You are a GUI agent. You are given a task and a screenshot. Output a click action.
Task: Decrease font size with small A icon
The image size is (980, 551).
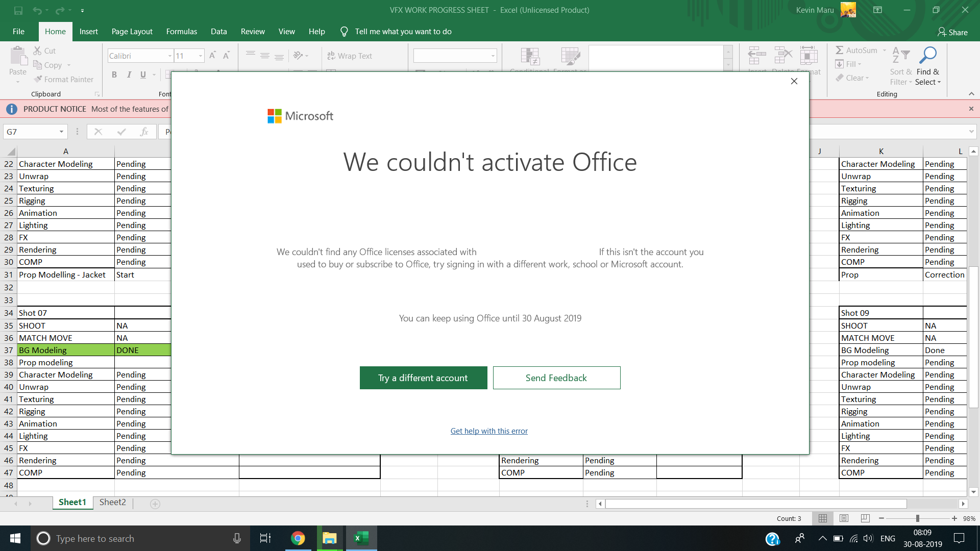[226, 56]
